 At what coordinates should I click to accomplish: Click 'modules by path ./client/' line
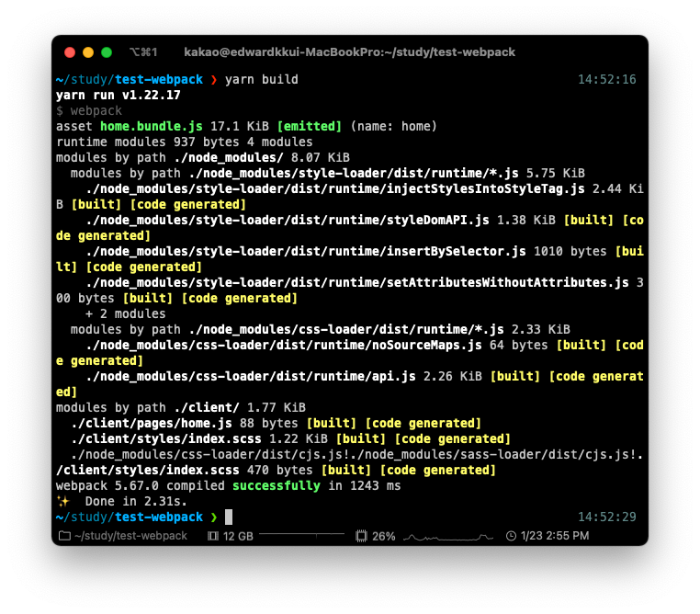pyautogui.click(x=181, y=408)
